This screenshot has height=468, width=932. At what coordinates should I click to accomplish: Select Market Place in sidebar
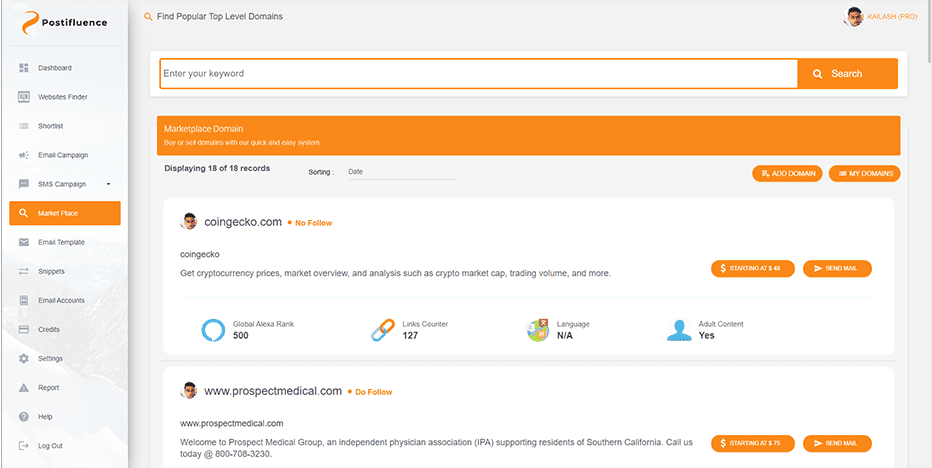(x=65, y=213)
